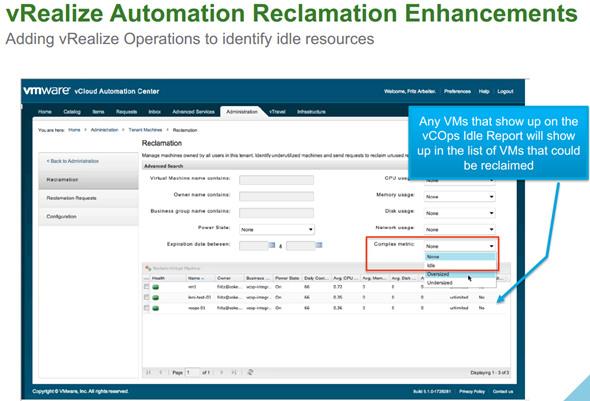Select Reclamation in the sidebar
590x401 pixels.
88,180
